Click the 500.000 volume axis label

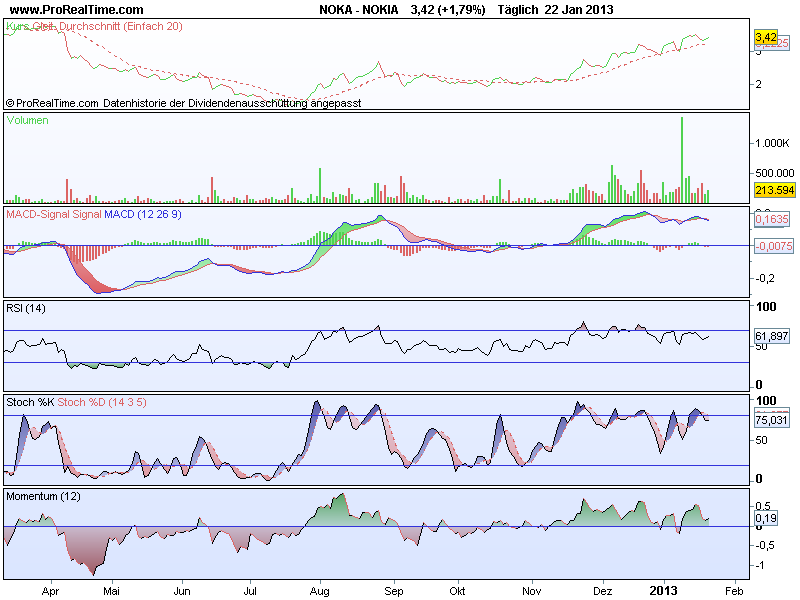[x=774, y=173]
